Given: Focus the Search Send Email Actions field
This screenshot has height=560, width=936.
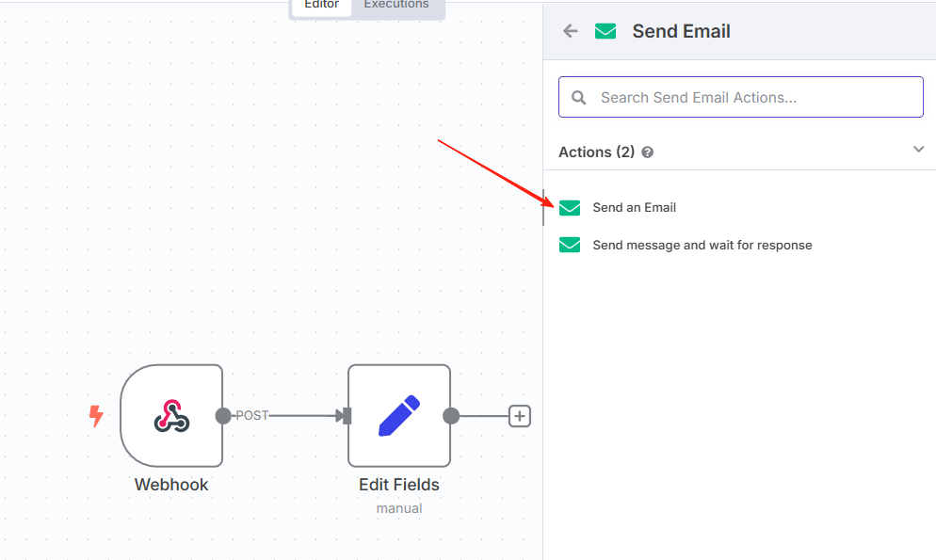Looking at the screenshot, I should pyautogui.click(x=741, y=97).
